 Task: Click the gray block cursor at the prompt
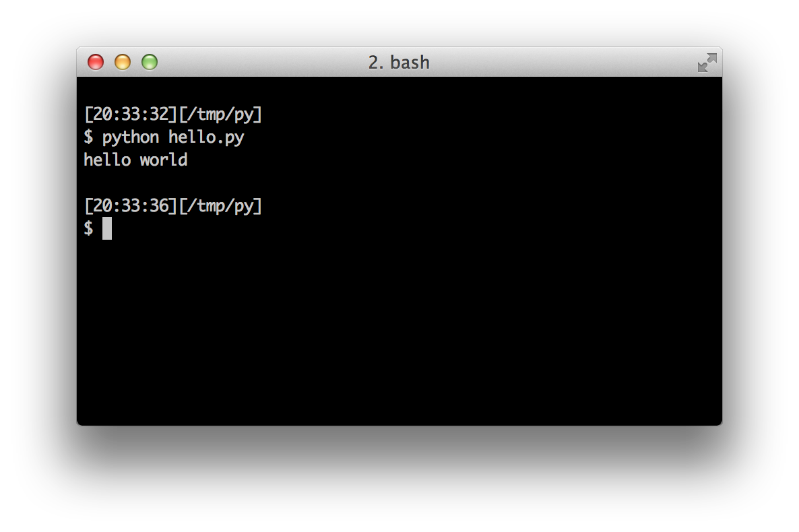[107, 228]
